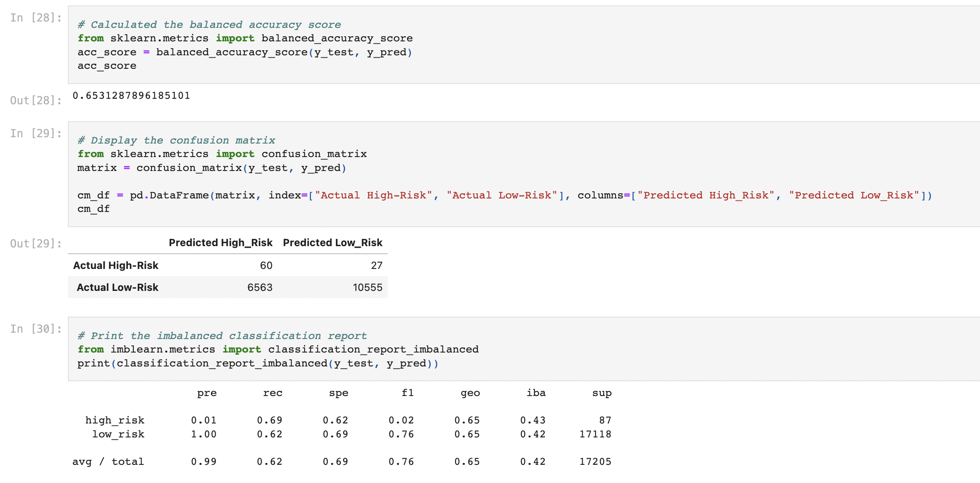Click the 'In [30]:' prompt label

[x=36, y=329]
